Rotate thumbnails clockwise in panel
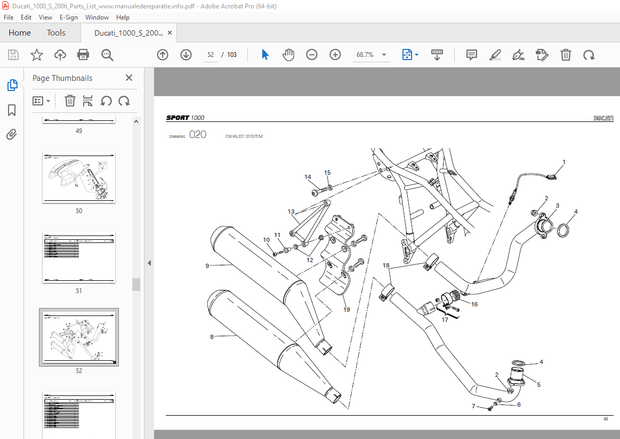The width and height of the screenshot is (620, 439). pyautogui.click(x=124, y=101)
